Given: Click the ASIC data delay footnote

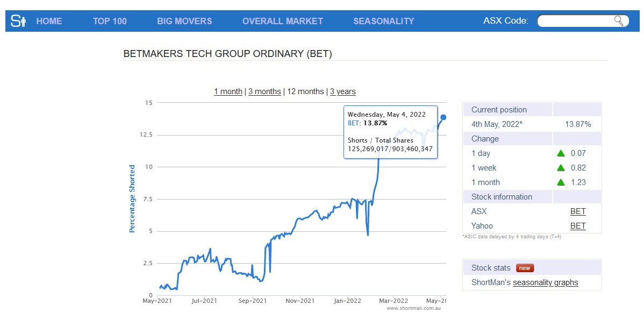Looking at the screenshot, I should (511, 237).
